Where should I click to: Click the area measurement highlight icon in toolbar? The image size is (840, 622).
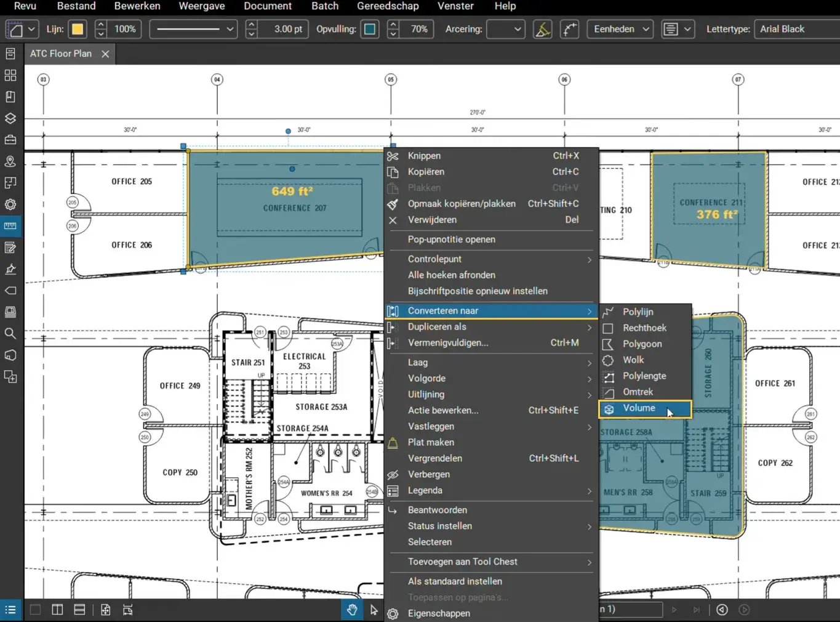[x=542, y=29]
